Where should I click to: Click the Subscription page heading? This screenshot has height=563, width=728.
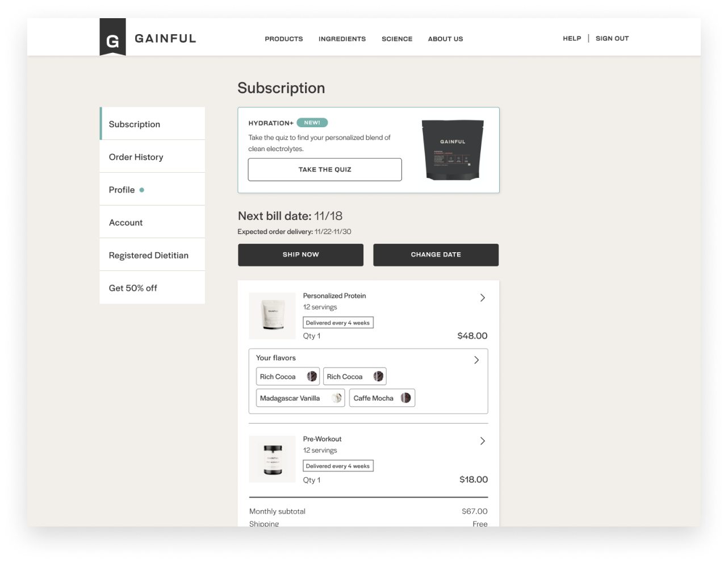[x=281, y=88]
